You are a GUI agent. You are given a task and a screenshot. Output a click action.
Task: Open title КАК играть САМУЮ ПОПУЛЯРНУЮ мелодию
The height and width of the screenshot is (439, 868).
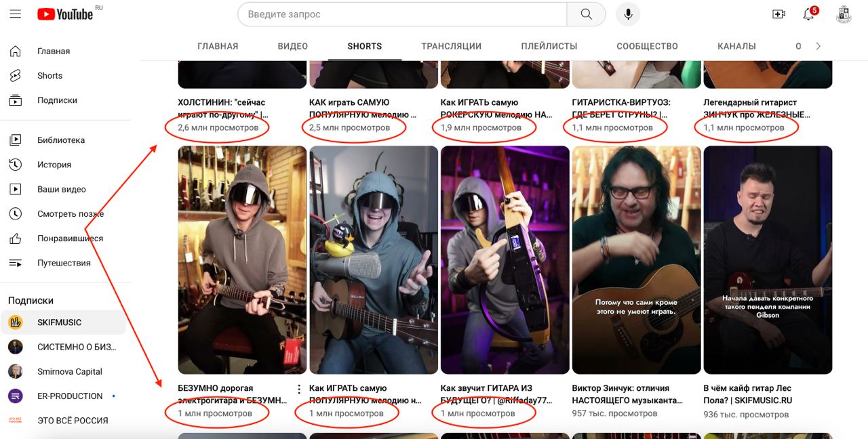(x=363, y=108)
